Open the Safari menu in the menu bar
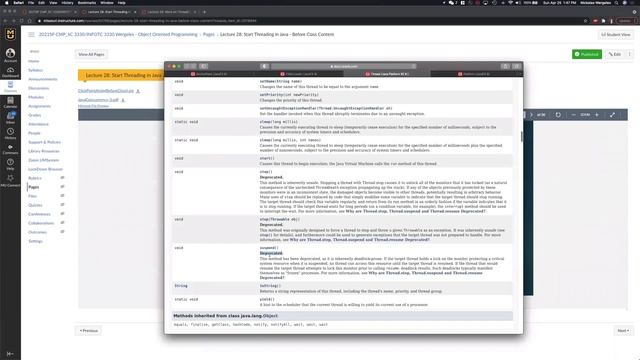The image size is (640, 360). point(19,3)
